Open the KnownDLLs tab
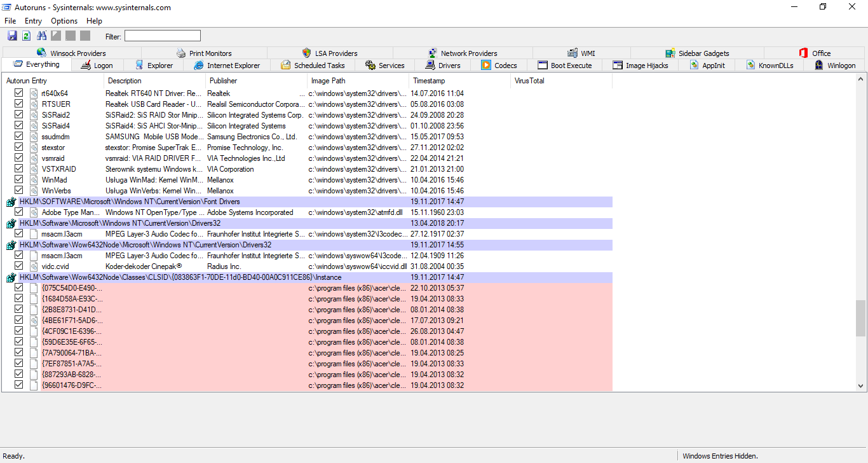The height and width of the screenshot is (463, 868). (770, 65)
